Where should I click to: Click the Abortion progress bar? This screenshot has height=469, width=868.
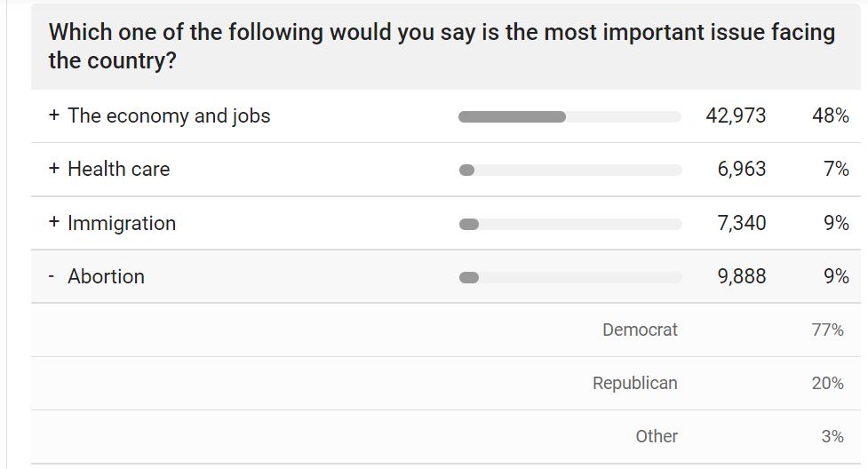click(x=569, y=277)
